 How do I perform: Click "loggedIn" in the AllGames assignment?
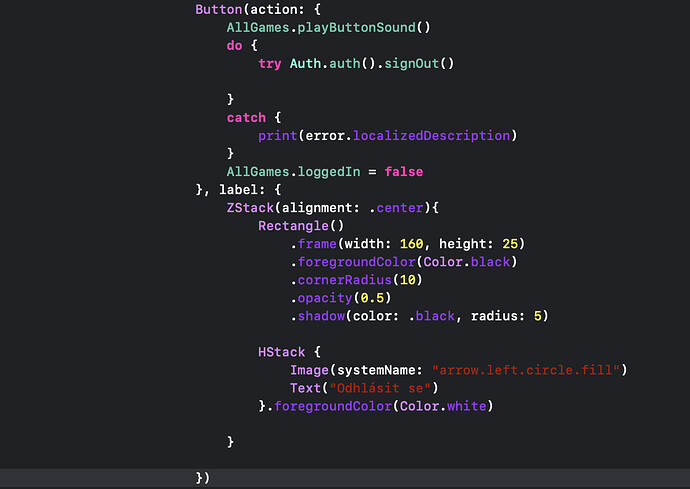pos(329,172)
